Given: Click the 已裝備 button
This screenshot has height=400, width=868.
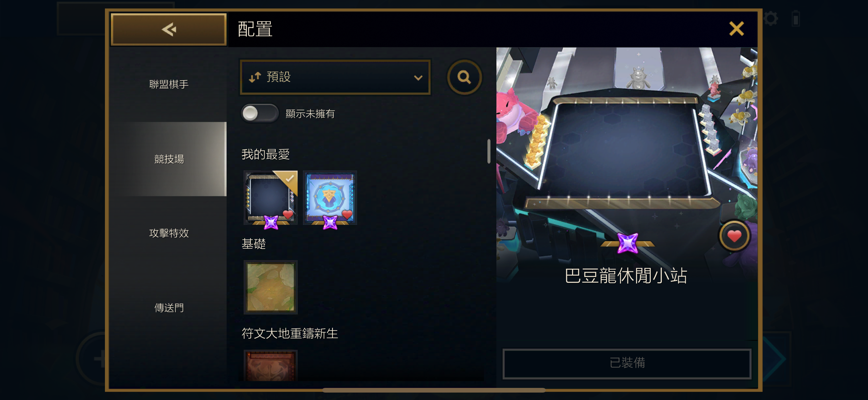Looking at the screenshot, I should pyautogui.click(x=627, y=363).
